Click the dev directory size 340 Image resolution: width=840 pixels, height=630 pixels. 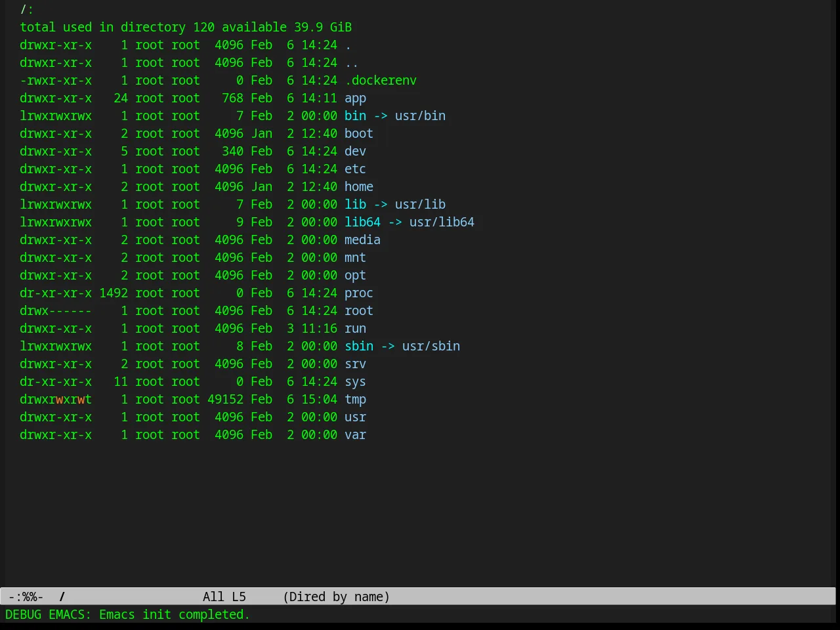[232, 152]
